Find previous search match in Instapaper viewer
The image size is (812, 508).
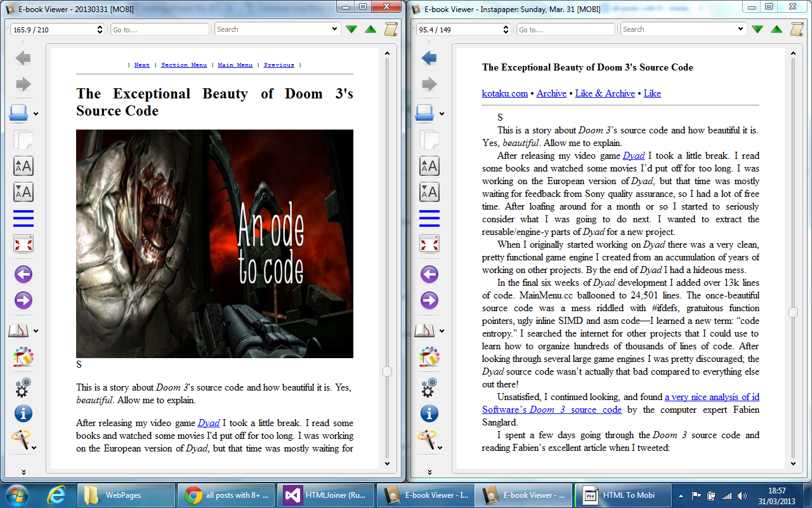(x=776, y=29)
